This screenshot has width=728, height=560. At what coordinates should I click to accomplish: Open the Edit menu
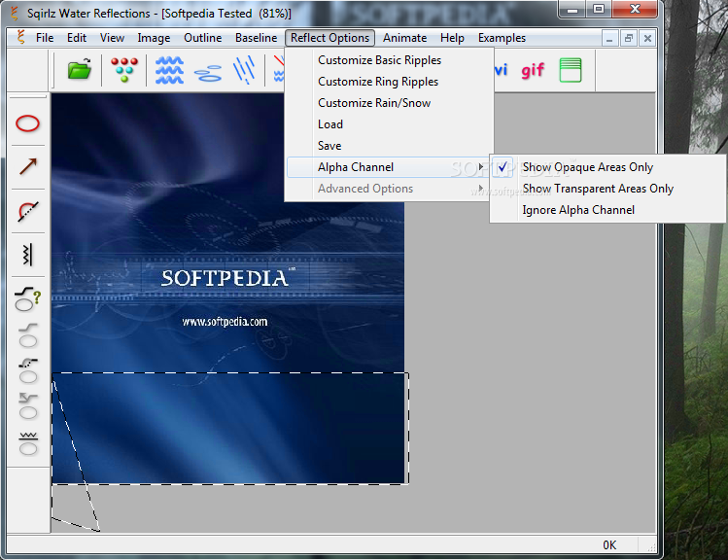point(77,38)
